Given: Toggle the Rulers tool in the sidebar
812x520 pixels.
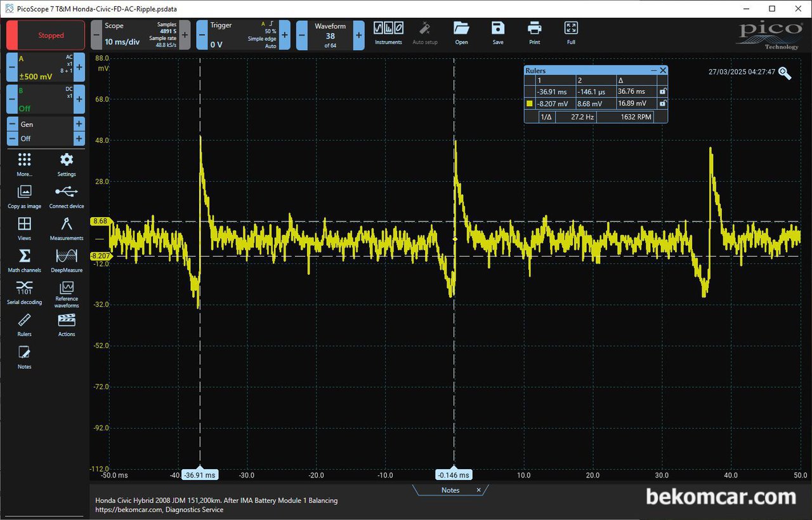Looking at the screenshot, I should pyautogui.click(x=24, y=324).
